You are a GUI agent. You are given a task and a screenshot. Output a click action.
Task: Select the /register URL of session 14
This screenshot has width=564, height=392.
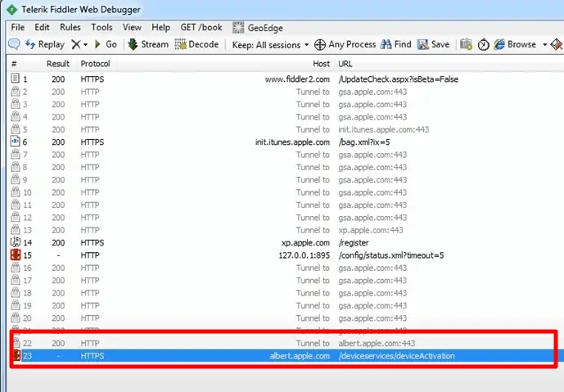(354, 243)
